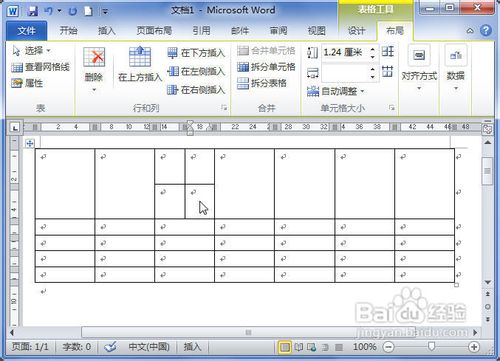The height and width of the screenshot is (361, 500).
Task: Click the distribute rows evenly icon
Action: (388, 52)
